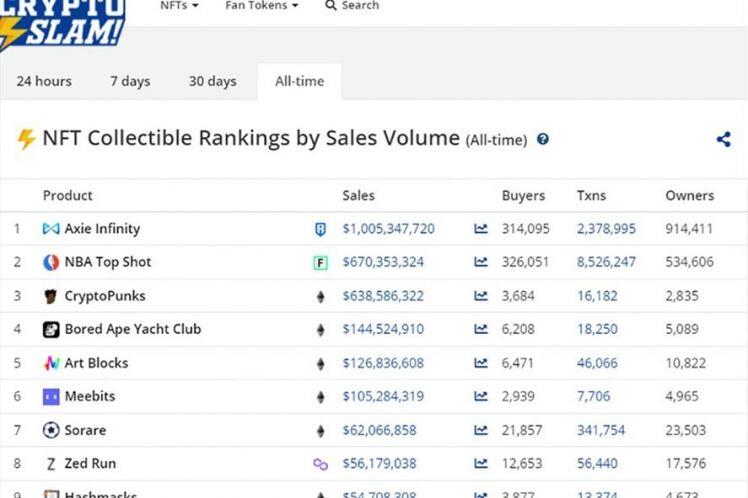
Task: Open Bored Ape transactions 18,250
Action: (597, 329)
